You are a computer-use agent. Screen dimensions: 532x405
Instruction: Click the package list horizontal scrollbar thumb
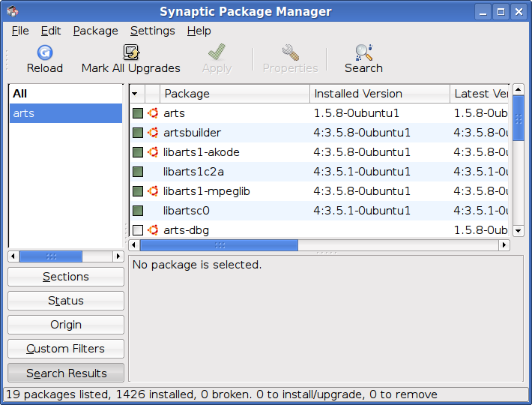[x=219, y=245]
